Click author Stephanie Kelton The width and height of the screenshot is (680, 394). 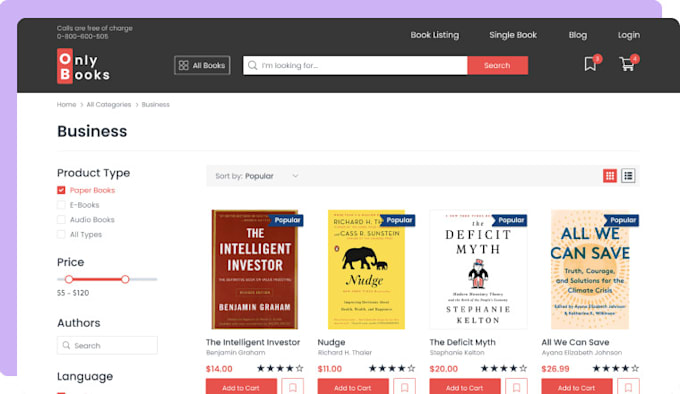click(x=457, y=353)
